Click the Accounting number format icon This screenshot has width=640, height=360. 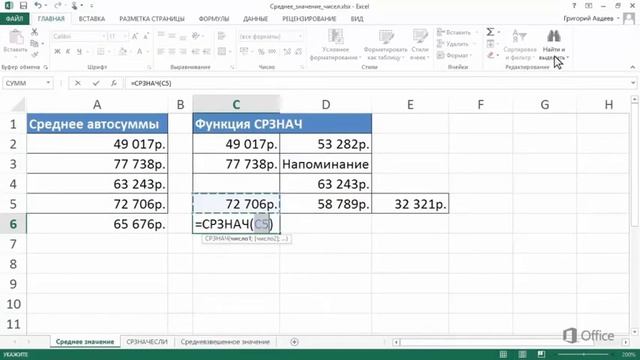(x=244, y=51)
